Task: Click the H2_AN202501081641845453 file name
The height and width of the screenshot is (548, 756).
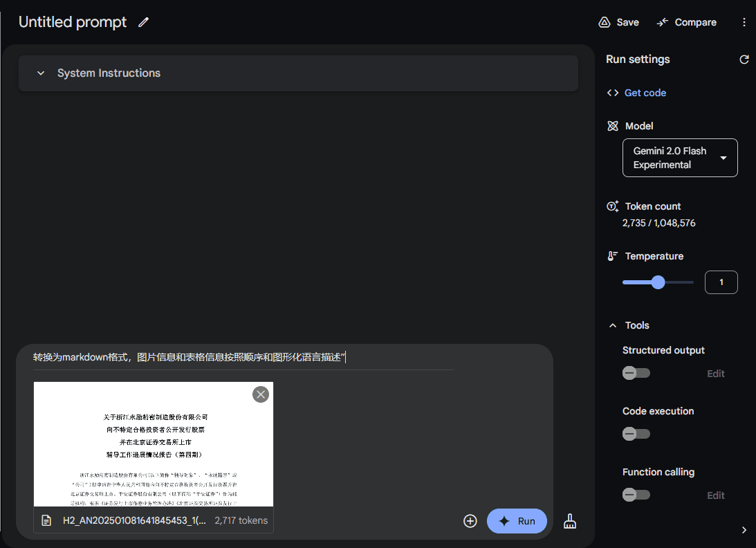Action: [134, 520]
